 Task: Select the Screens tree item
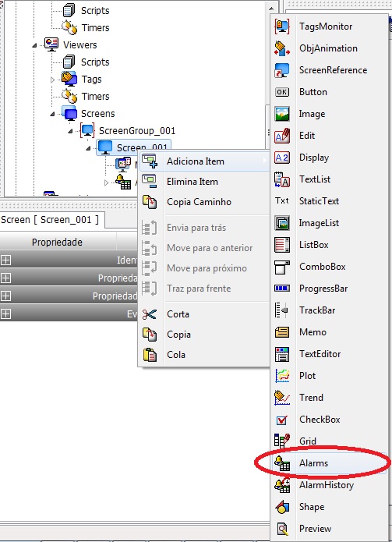[x=97, y=114]
